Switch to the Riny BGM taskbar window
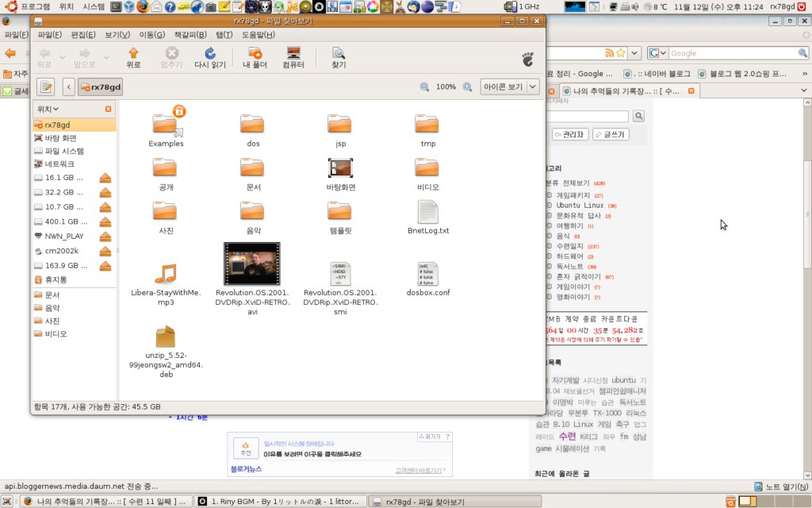812x508 pixels. 280,502
